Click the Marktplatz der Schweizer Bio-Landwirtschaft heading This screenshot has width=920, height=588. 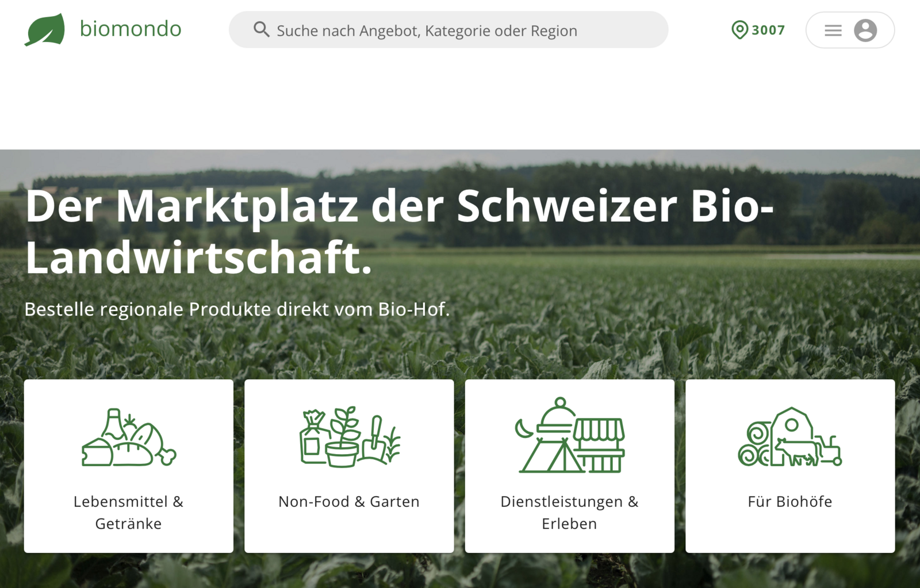click(399, 231)
